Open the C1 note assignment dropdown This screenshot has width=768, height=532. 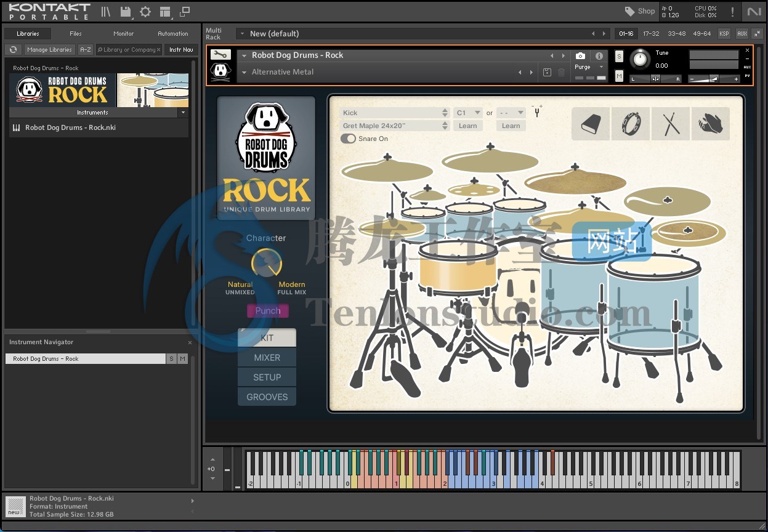point(468,113)
